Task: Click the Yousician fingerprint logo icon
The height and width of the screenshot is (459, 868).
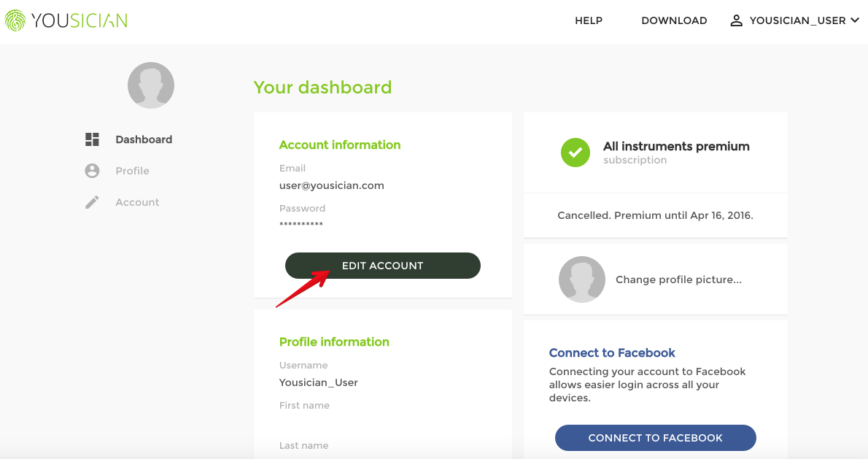Action: click(15, 20)
